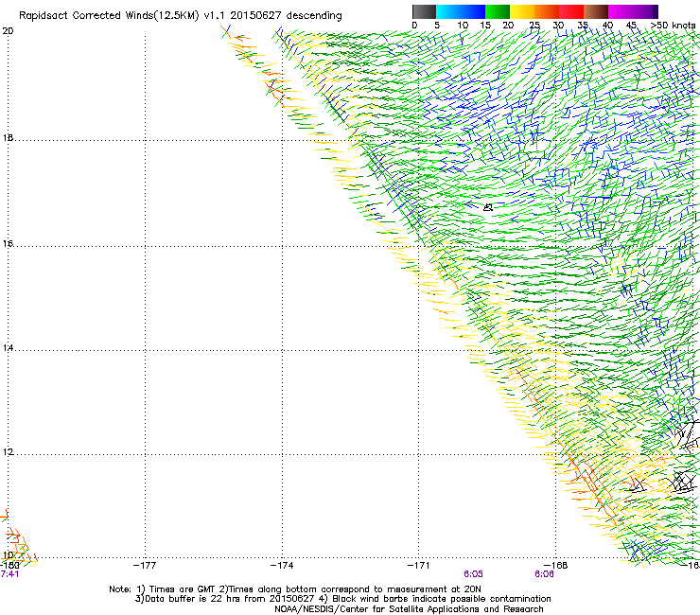Click the red 30–35 knots legend segment
The image size is (700, 615).
tap(571, 11)
